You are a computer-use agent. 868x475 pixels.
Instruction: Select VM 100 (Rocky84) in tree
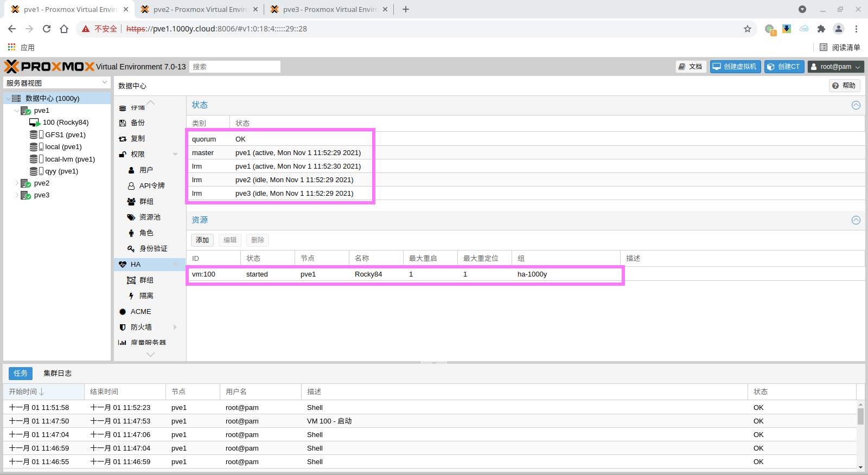pos(65,123)
